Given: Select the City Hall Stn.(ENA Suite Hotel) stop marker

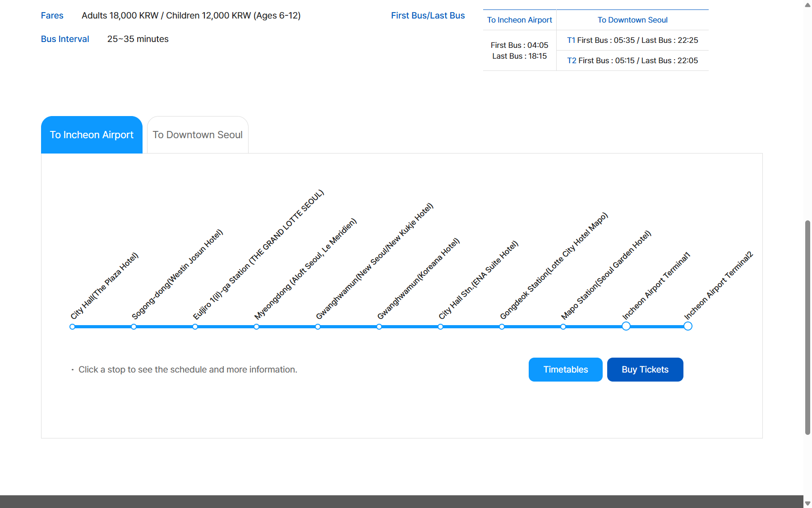Looking at the screenshot, I should 440,326.
